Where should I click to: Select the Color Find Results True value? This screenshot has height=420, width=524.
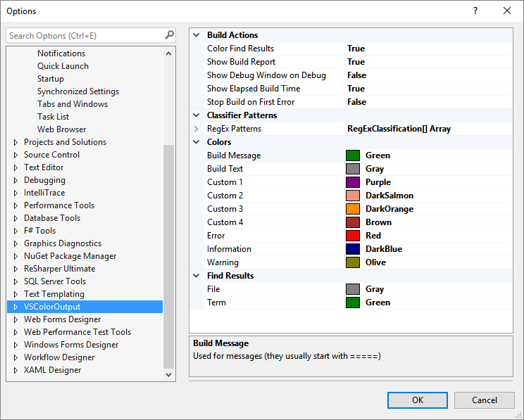pyautogui.click(x=356, y=49)
